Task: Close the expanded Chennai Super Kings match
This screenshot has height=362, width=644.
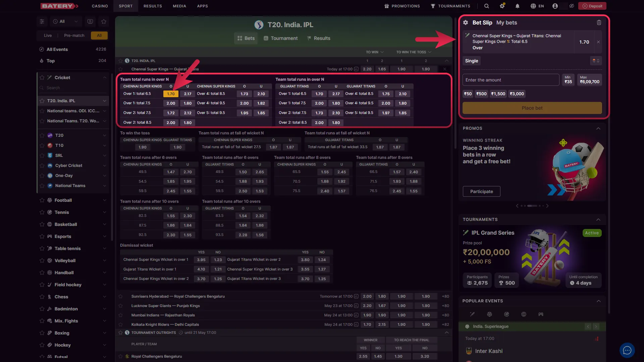Action: coord(445,69)
